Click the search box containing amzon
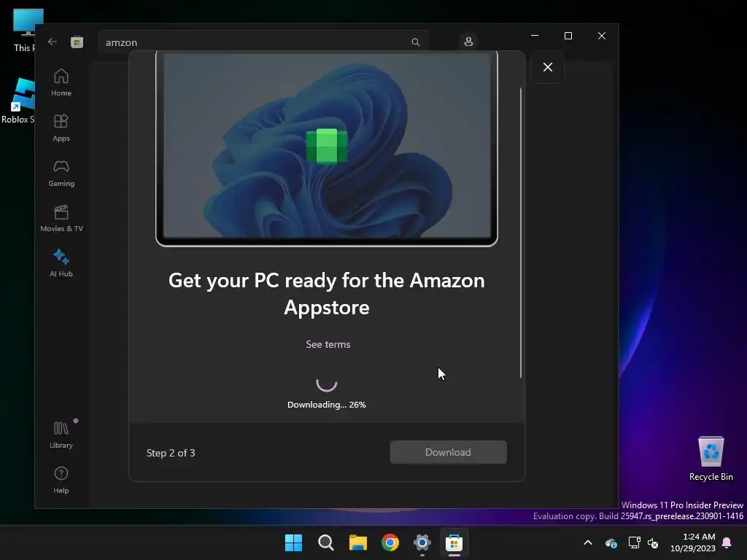Screen dimensions: 747x560 [x=263, y=42]
